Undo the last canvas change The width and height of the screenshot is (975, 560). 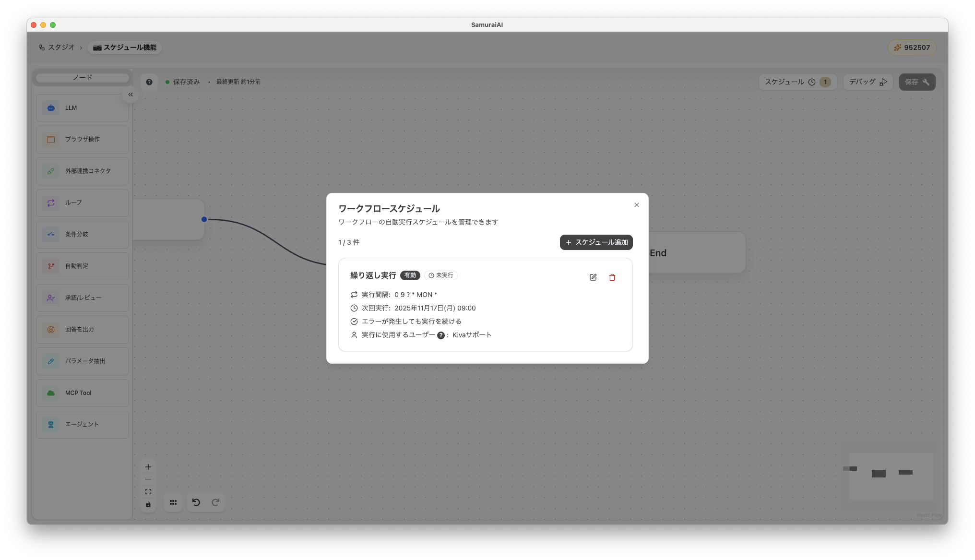195,502
